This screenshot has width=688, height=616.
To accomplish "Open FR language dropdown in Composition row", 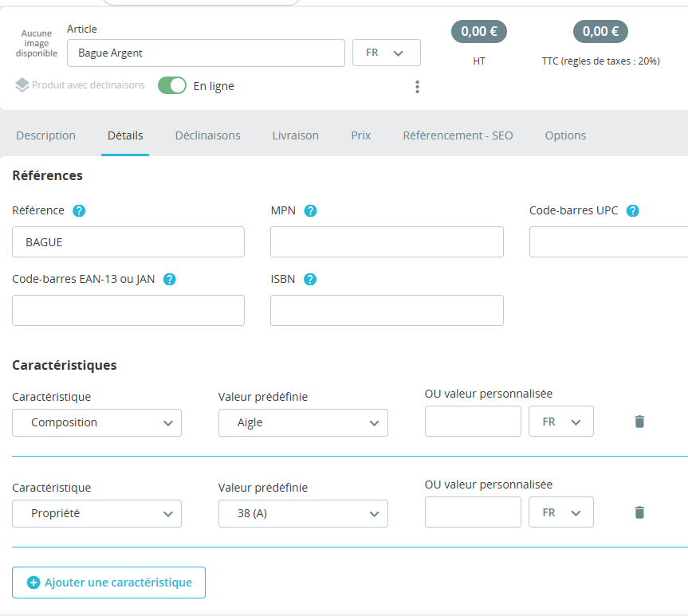I will coord(560,422).
